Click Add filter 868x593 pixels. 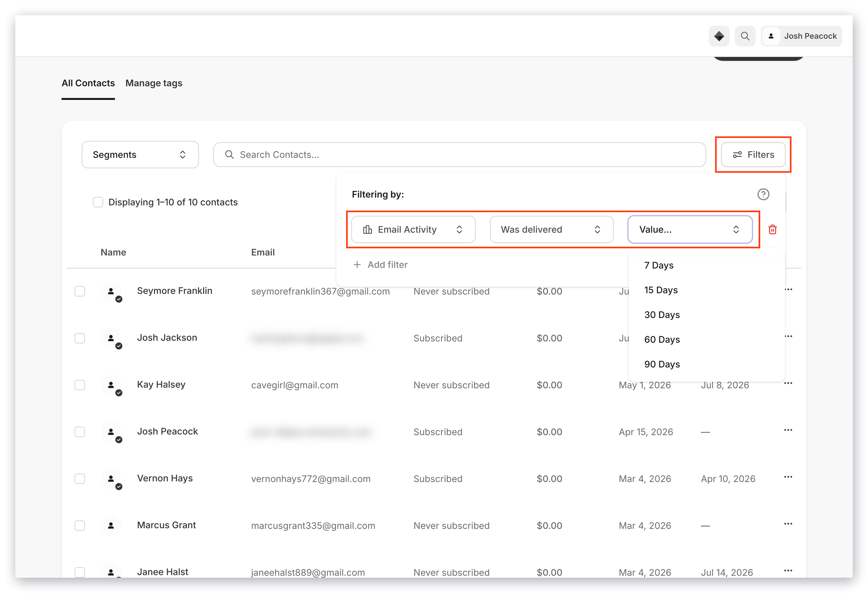point(380,265)
